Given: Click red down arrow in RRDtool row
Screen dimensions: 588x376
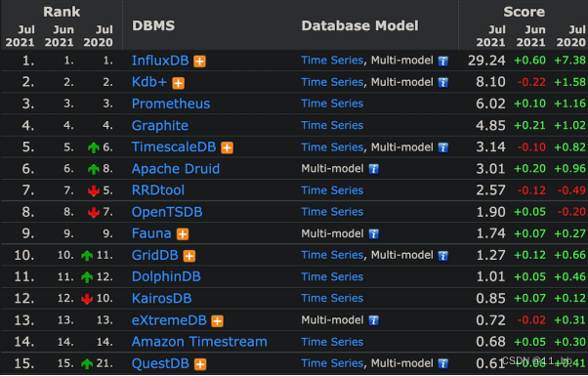Looking at the screenshot, I should [94, 190].
